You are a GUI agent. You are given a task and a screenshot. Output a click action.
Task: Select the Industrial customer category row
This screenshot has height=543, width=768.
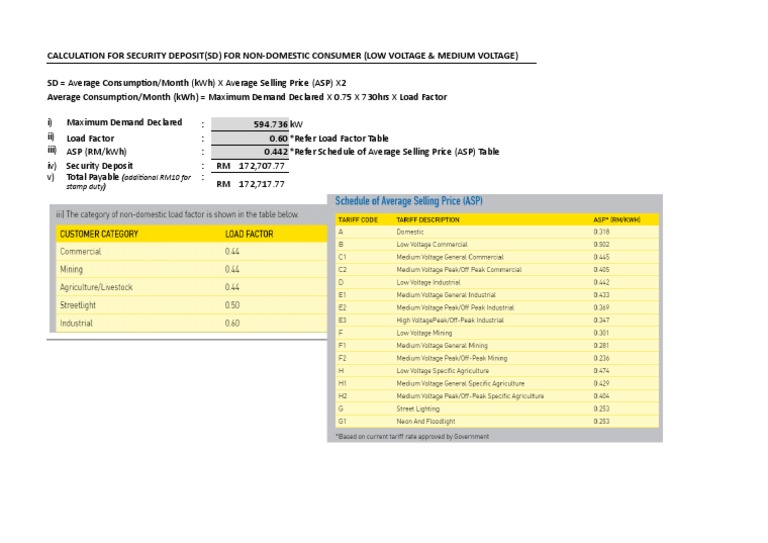point(192,323)
